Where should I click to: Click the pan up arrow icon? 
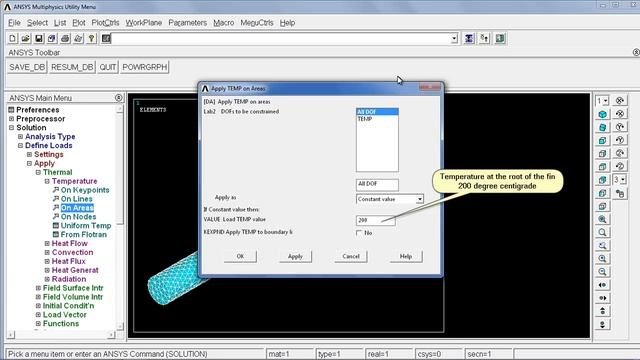[602, 311]
